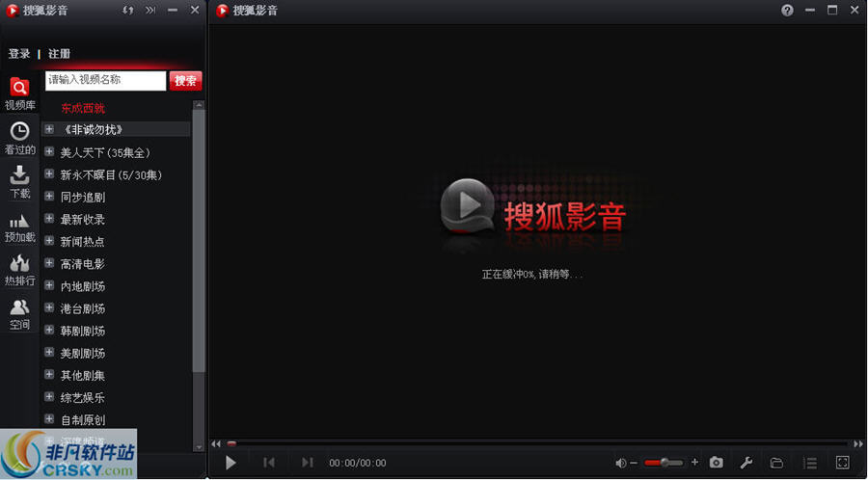
Task: Click the 注册 register link
Action: (x=59, y=54)
